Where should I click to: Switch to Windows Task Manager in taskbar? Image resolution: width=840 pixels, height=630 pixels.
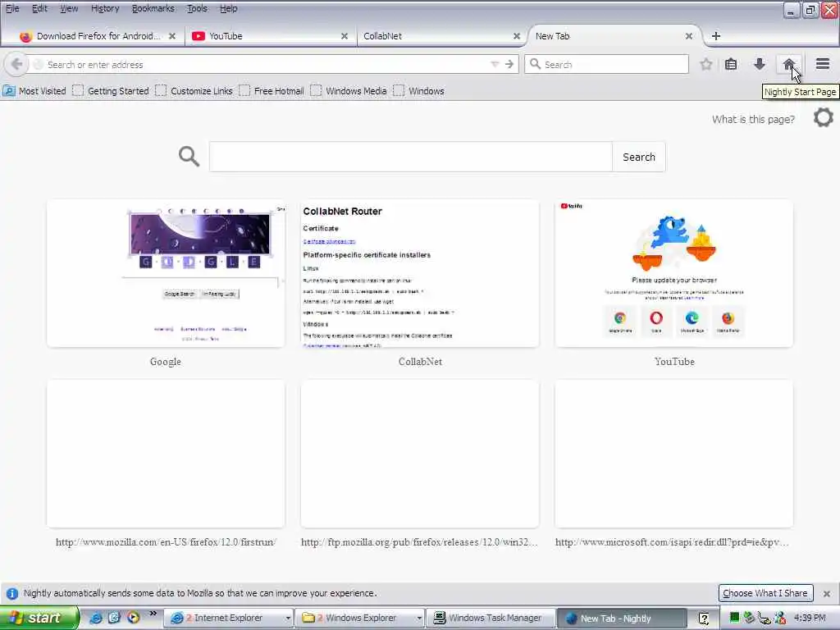pyautogui.click(x=489, y=619)
